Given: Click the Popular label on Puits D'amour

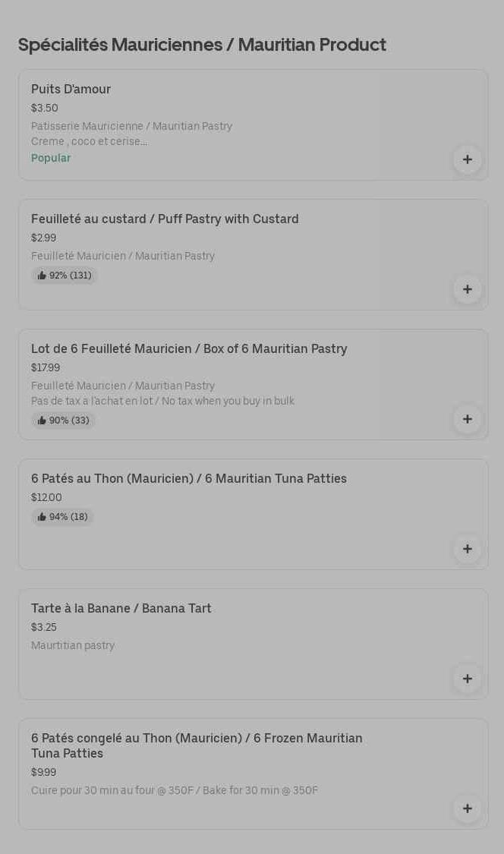Looking at the screenshot, I should tap(51, 158).
